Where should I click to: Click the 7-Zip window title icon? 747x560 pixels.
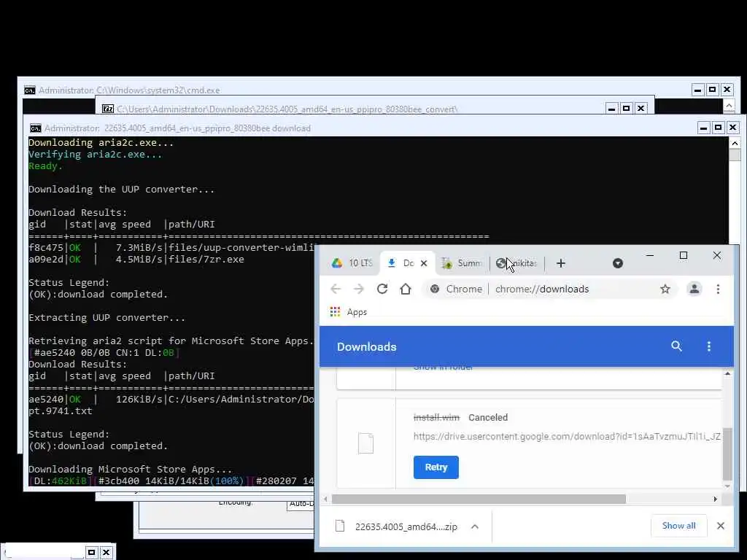(x=108, y=109)
